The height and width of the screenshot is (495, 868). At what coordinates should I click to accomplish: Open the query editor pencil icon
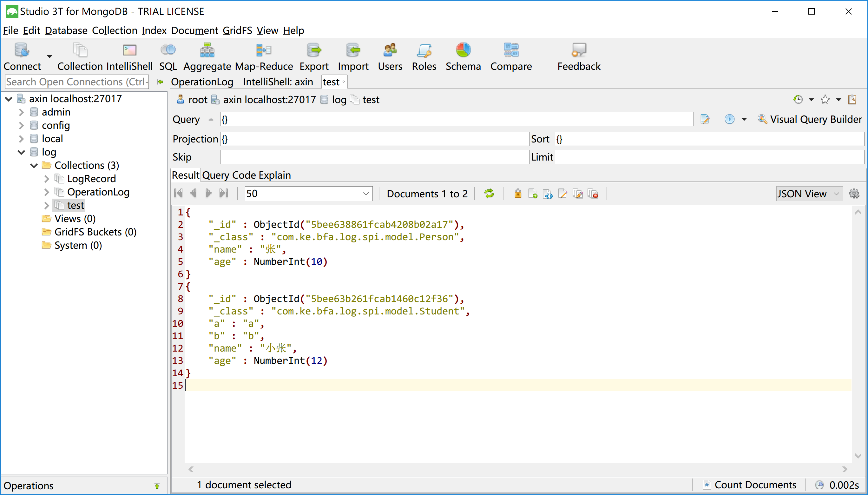[x=705, y=119]
